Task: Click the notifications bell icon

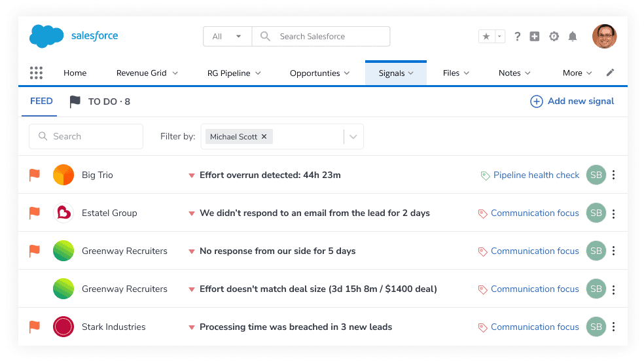Action: 573,37
